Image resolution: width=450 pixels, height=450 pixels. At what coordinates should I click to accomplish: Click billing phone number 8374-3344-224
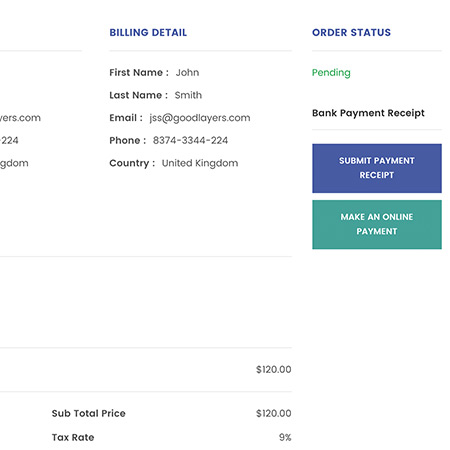(x=190, y=140)
